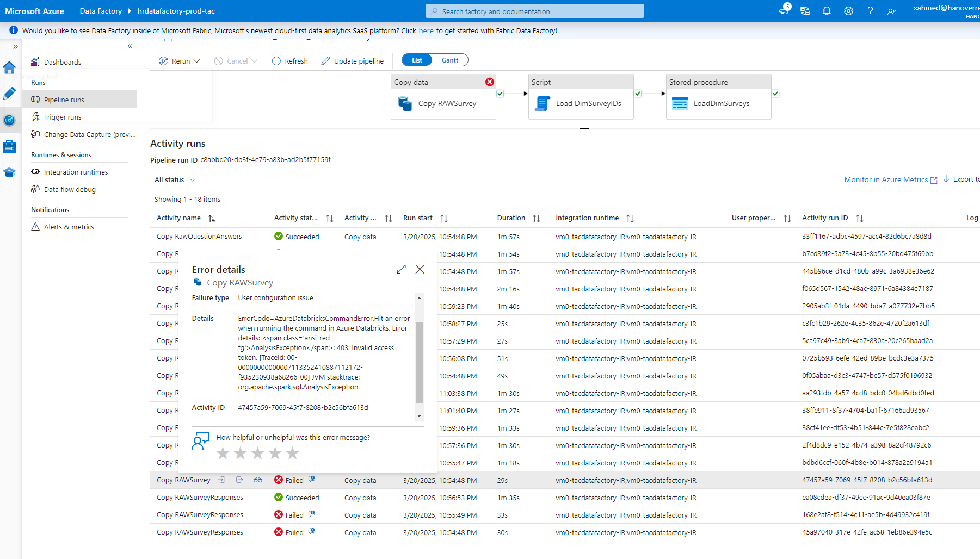The width and height of the screenshot is (980, 559).
Task: Expand left rail with double chevron
Action: 15,47
